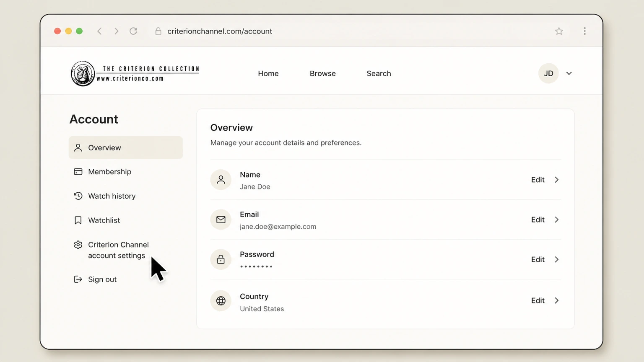
Task: Click the 'jane.doe@example.com' email value
Action: tap(278, 227)
